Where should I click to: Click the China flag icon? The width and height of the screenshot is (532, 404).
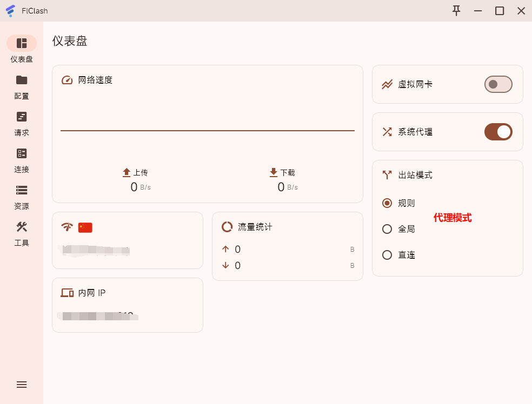[x=85, y=227]
